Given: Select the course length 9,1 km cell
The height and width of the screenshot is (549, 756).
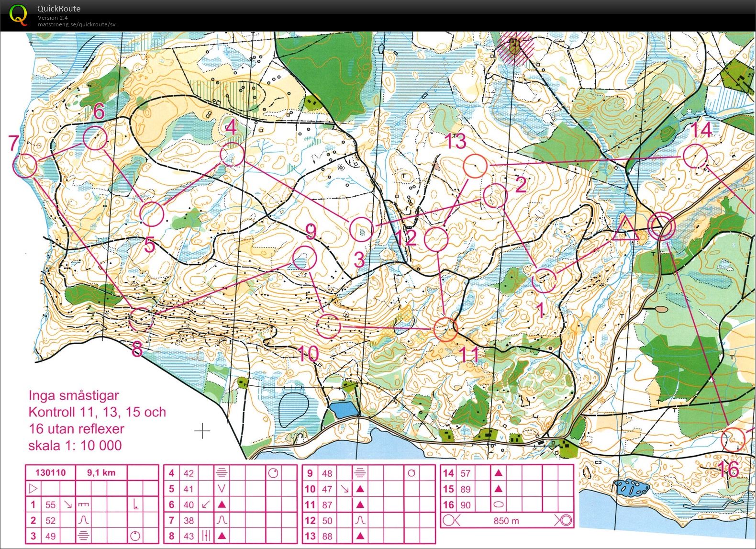Looking at the screenshot, I should click(101, 473).
